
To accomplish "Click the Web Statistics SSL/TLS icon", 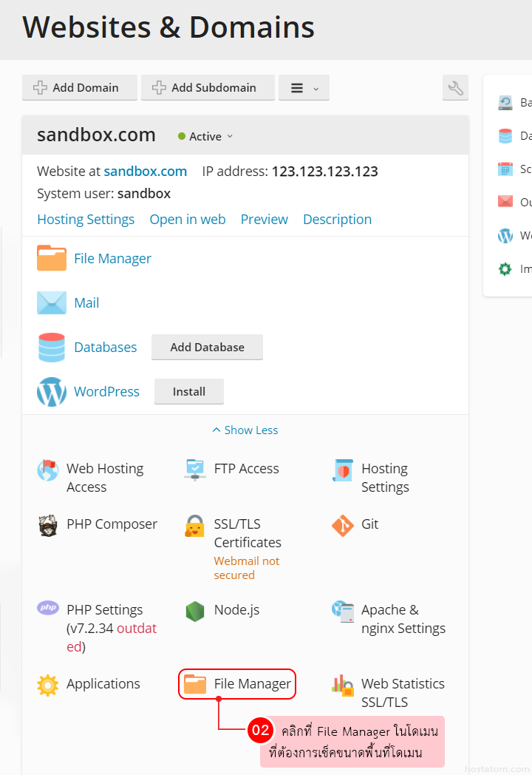I will pos(343,686).
